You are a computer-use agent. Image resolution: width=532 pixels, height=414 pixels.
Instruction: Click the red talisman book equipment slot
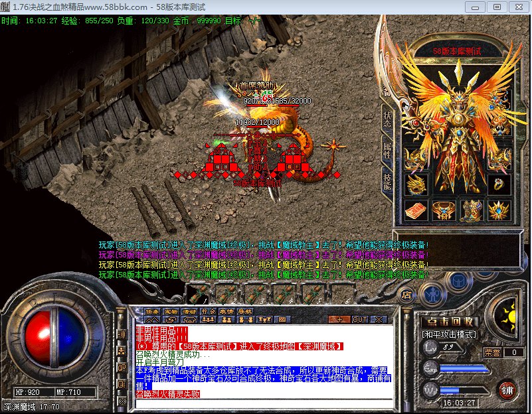416,210
